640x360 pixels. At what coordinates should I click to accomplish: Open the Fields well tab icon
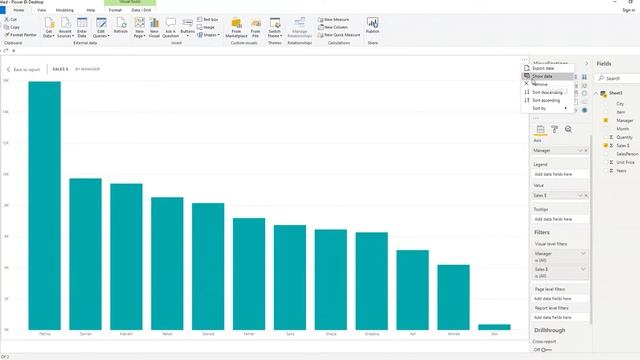pos(540,129)
